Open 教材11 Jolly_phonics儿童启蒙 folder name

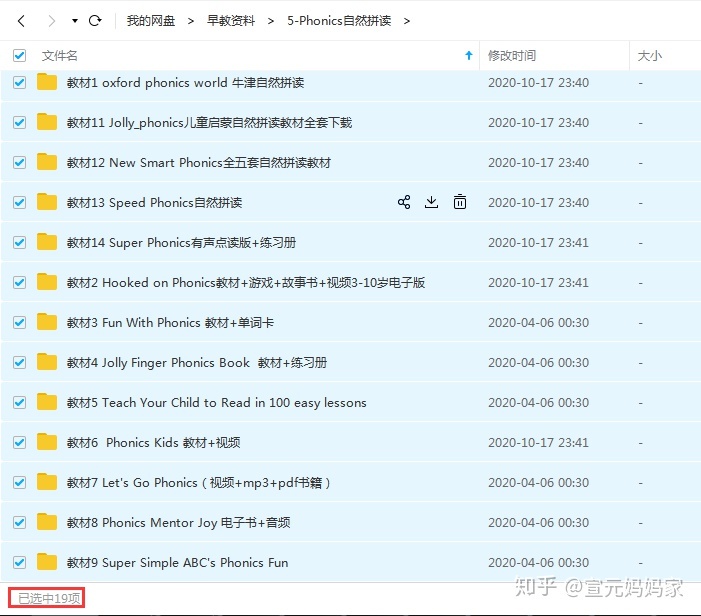209,122
